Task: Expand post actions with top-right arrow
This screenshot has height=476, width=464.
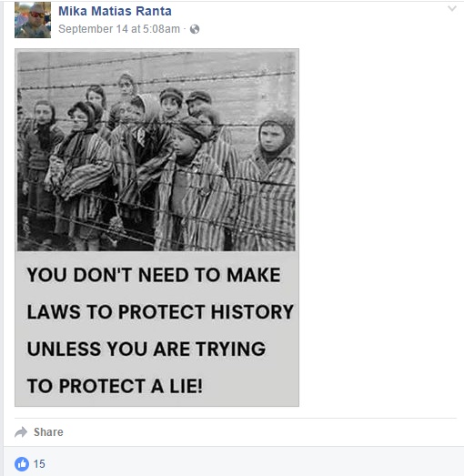Action: [452, 8]
